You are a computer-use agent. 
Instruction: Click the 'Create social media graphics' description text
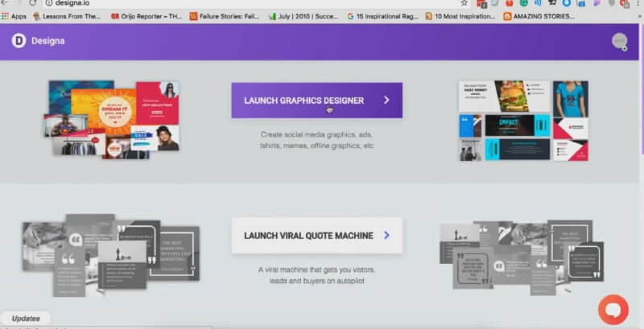[x=316, y=140]
